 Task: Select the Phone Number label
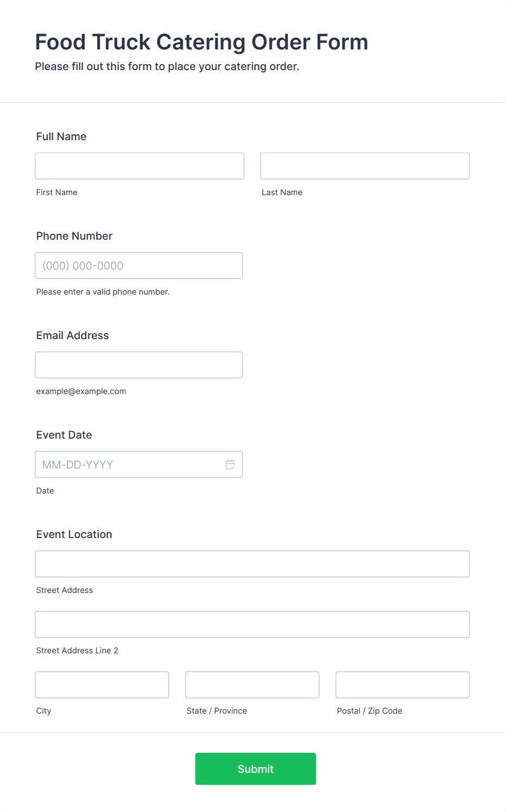point(74,236)
